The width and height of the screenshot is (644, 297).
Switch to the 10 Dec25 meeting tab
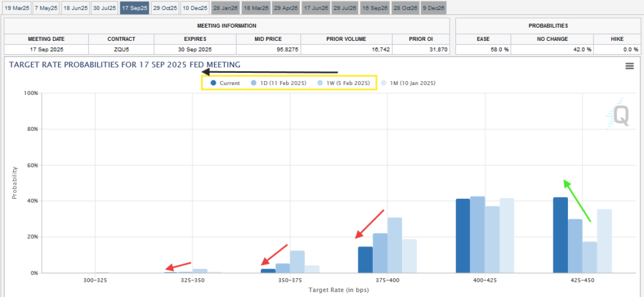[194, 8]
